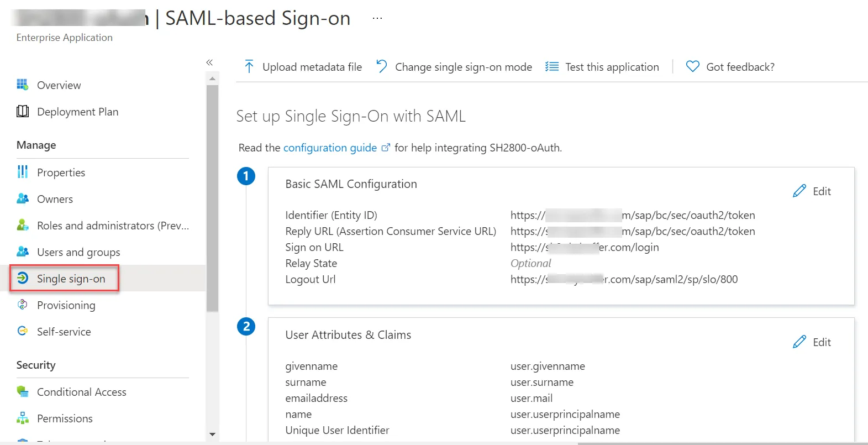Click the undo arrow icon for sign-on mode
Image resolution: width=868 pixels, height=445 pixels.
pos(381,67)
